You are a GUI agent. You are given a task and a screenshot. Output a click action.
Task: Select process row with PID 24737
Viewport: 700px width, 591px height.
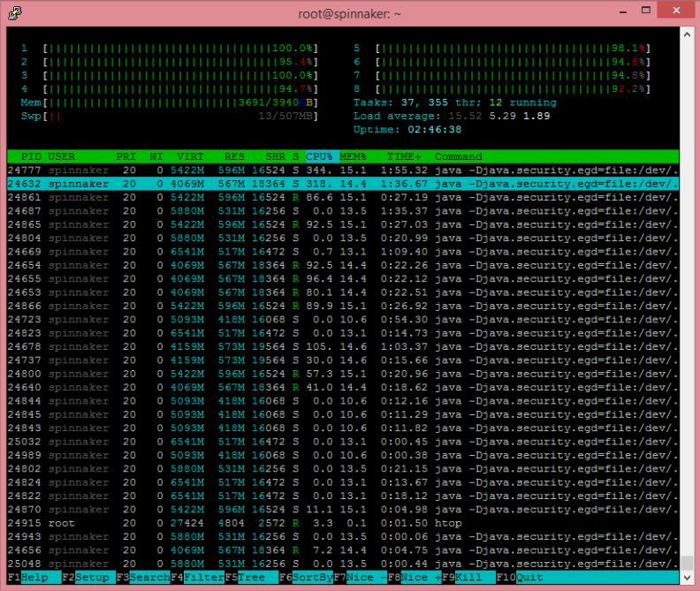343,360
